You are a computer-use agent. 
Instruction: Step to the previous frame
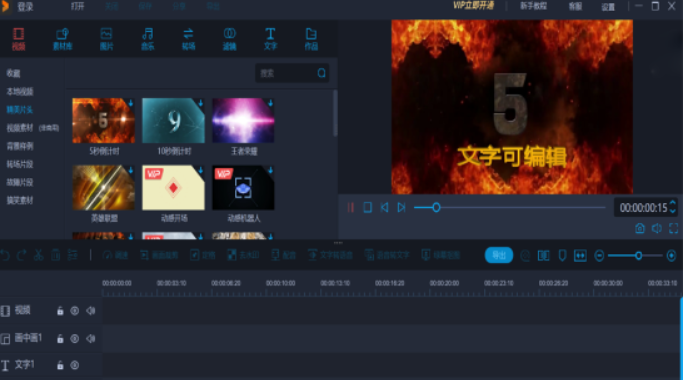coord(384,208)
